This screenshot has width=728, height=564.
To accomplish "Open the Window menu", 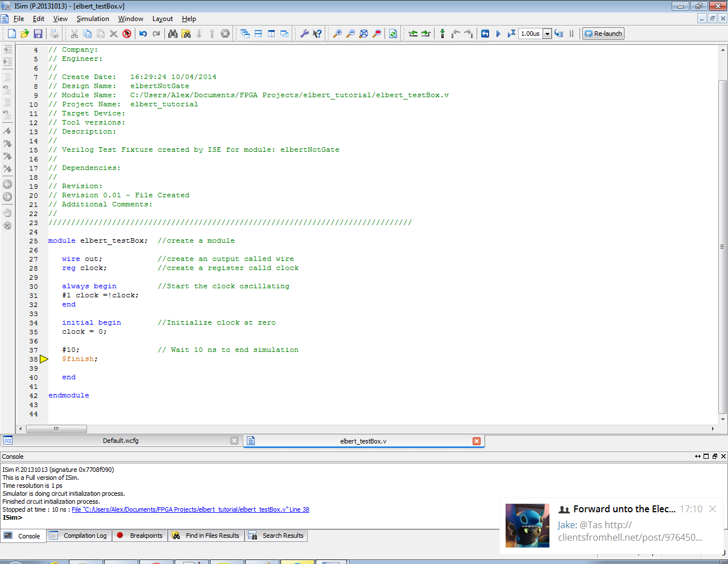I will (131, 19).
